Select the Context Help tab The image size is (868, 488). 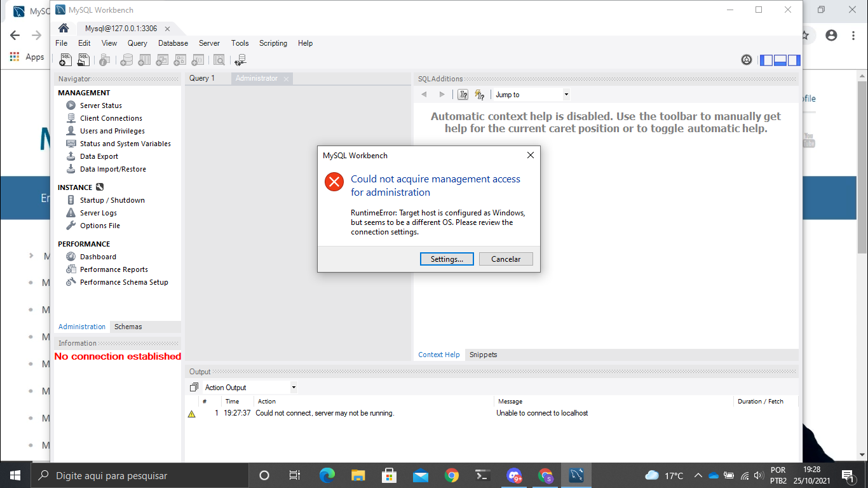[x=439, y=355]
